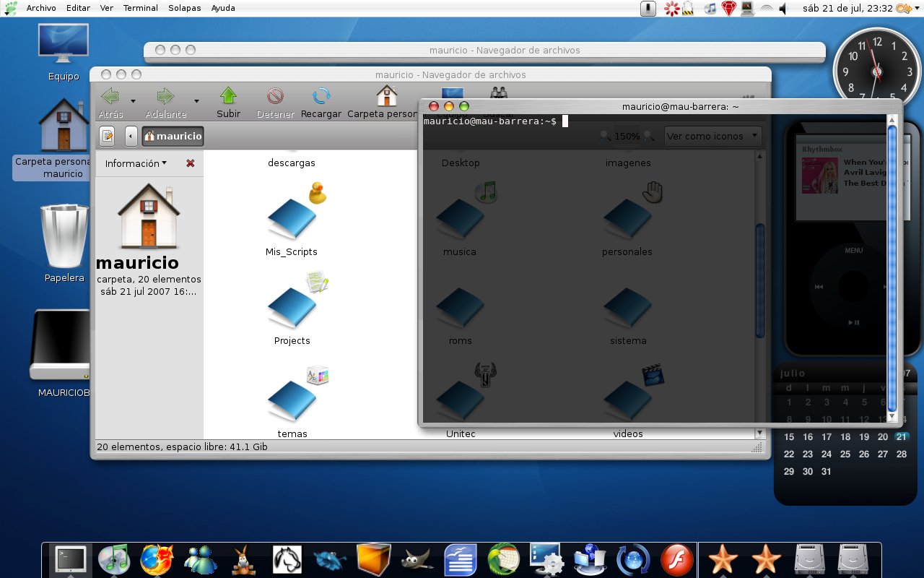Launch GIMP from the dock
Screen dimensions: 924x578
[417, 558]
